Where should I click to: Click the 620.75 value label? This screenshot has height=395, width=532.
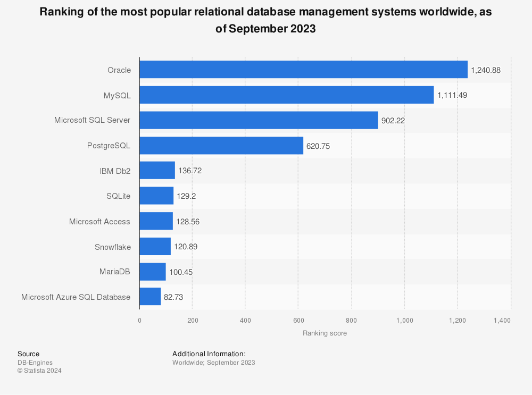[318, 146]
